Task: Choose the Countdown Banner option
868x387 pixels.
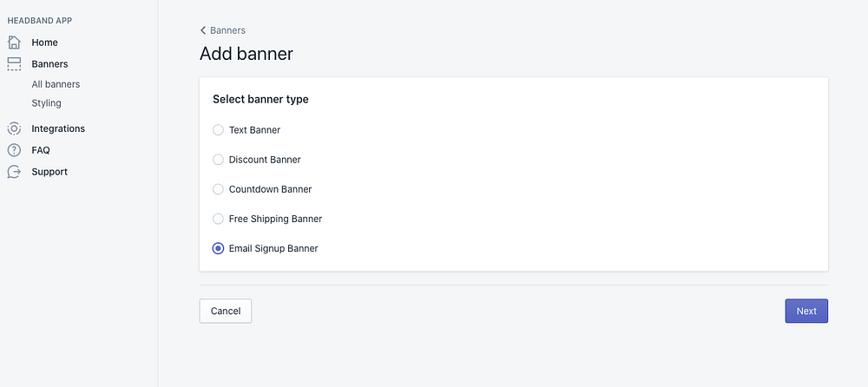Action: point(218,189)
